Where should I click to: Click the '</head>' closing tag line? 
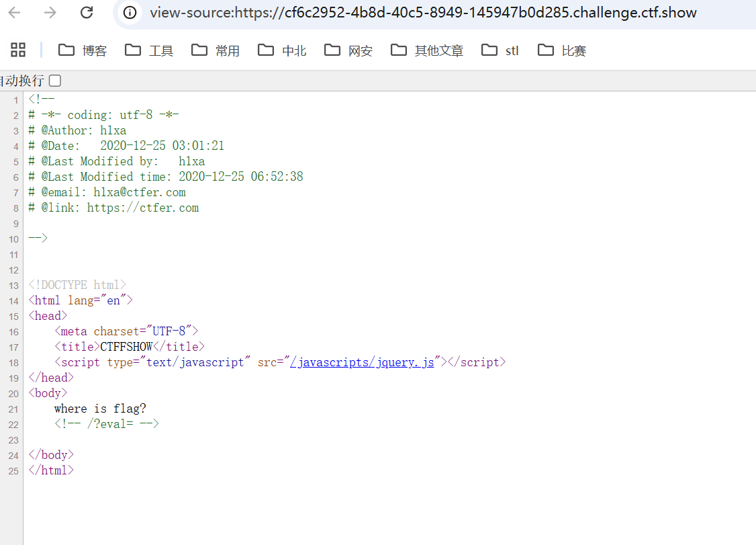51,378
